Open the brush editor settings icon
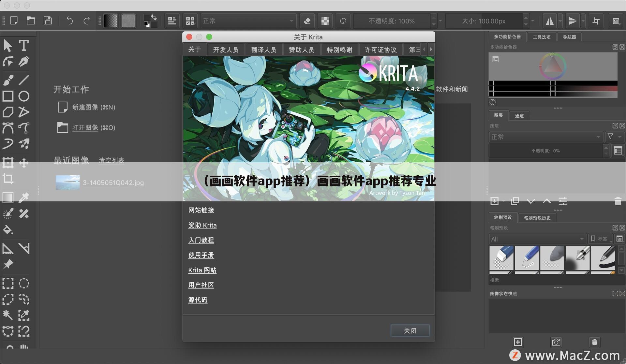Image resolution: width=626 pixels, height=364 pixels. pos(172,21)
